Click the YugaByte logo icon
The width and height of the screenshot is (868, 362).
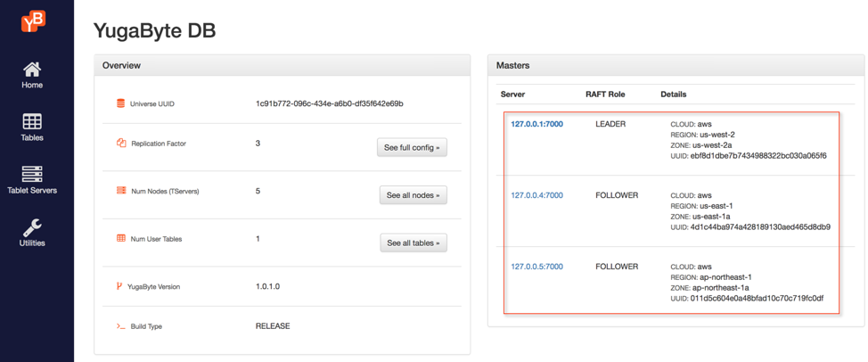pos(33,21)
